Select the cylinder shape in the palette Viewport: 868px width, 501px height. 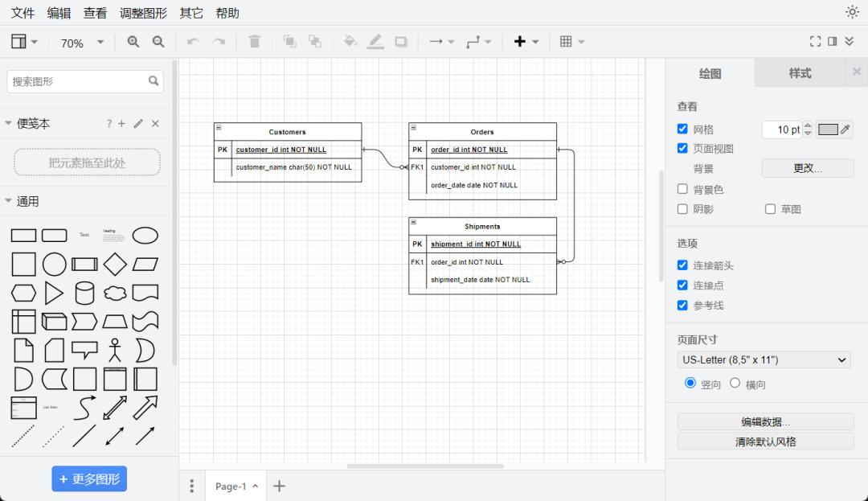pos(84,293)
